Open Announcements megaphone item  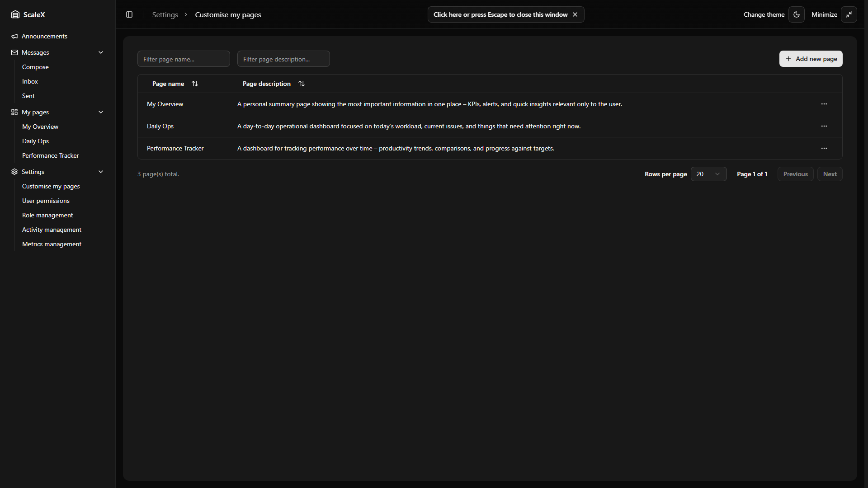click(44, 36)
